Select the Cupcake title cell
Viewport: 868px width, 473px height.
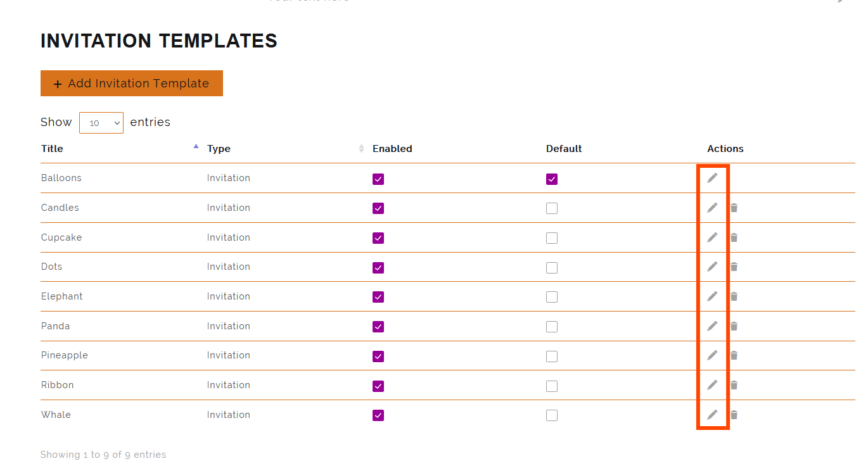61,237
